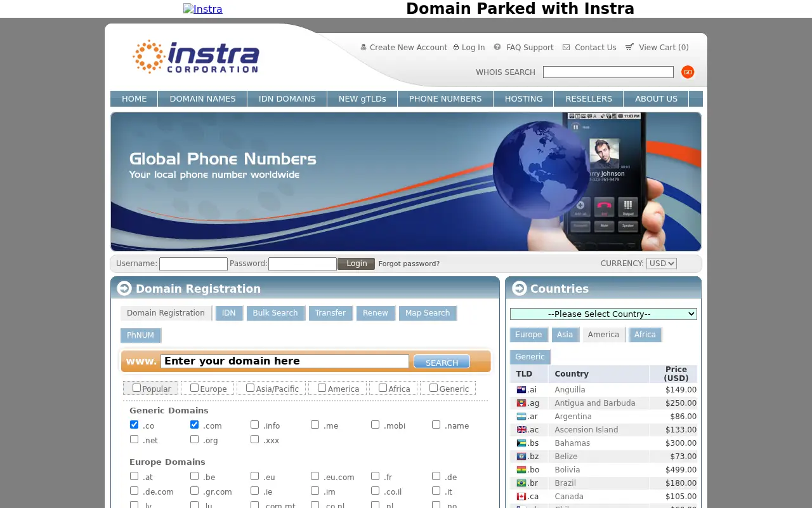The image size is (812, 508).
Task: Enable the Popular filter checkbox
Action: pos(136,388)
